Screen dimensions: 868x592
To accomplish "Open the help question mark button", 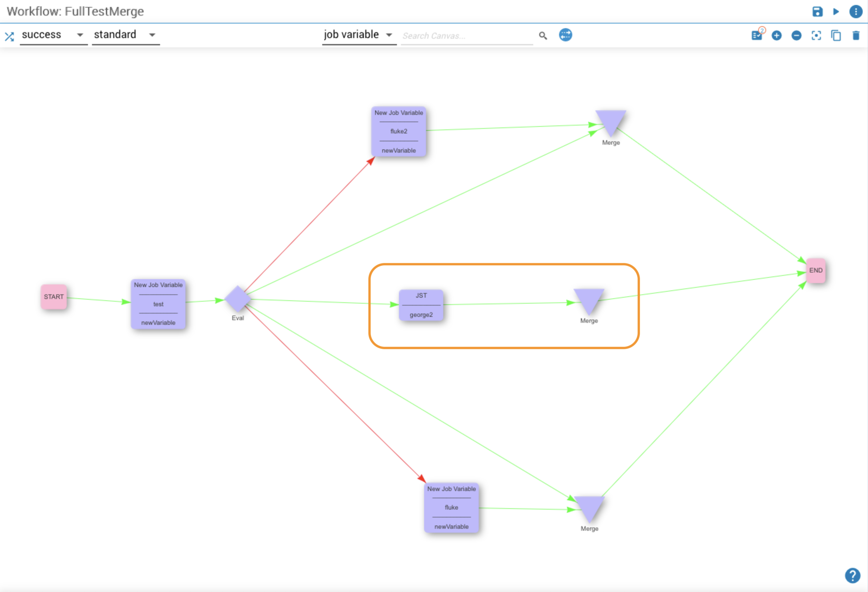I will 852,575.
